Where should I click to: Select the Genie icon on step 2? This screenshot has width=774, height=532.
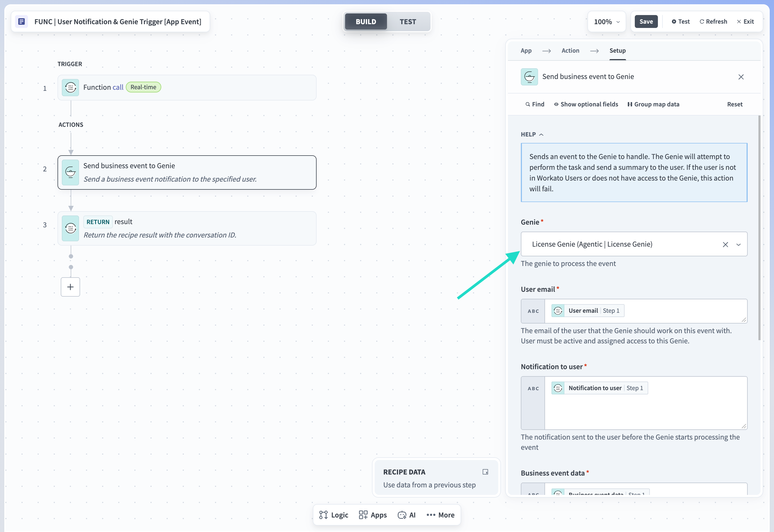(70, 172)
